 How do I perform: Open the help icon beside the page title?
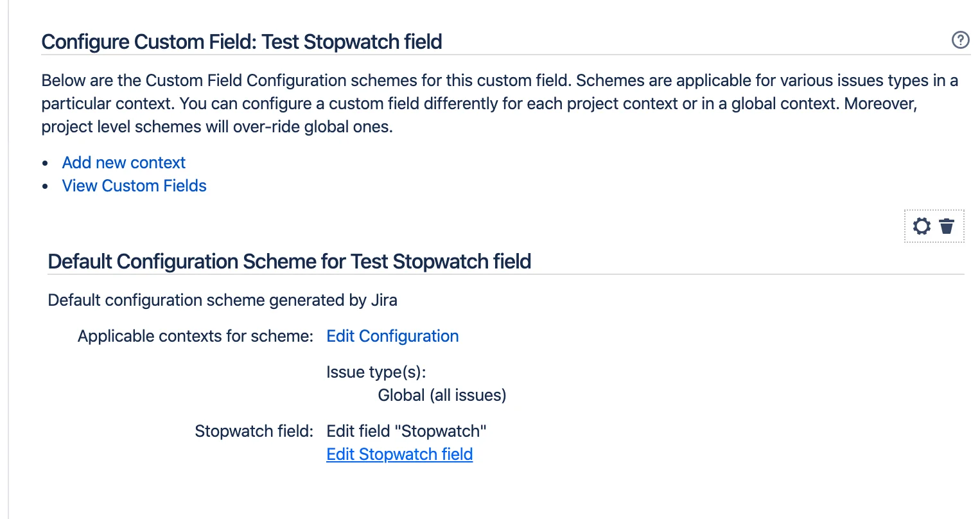(960, 40)
